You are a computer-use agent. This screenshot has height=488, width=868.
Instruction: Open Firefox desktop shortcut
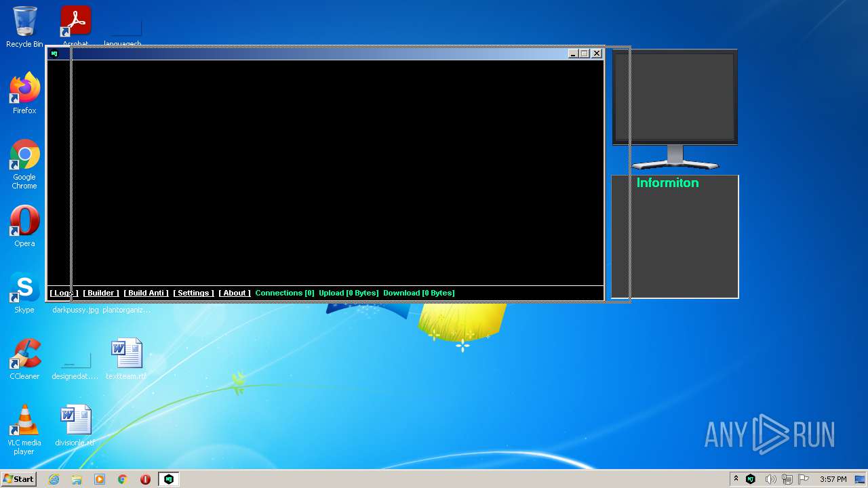click(x=24, y=94)
